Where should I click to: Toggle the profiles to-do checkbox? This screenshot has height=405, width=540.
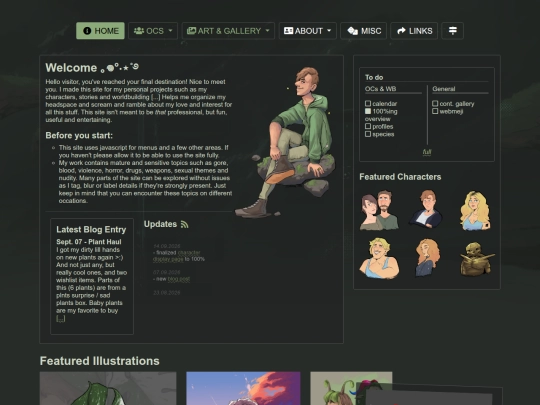tap(368, 126)
